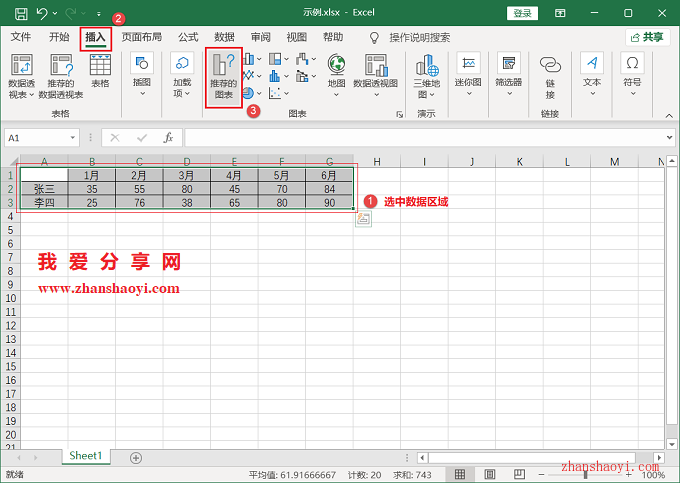Switch to Normal view in status bar
This screenshot has height=483, width=680.
[x=460, y=474]
